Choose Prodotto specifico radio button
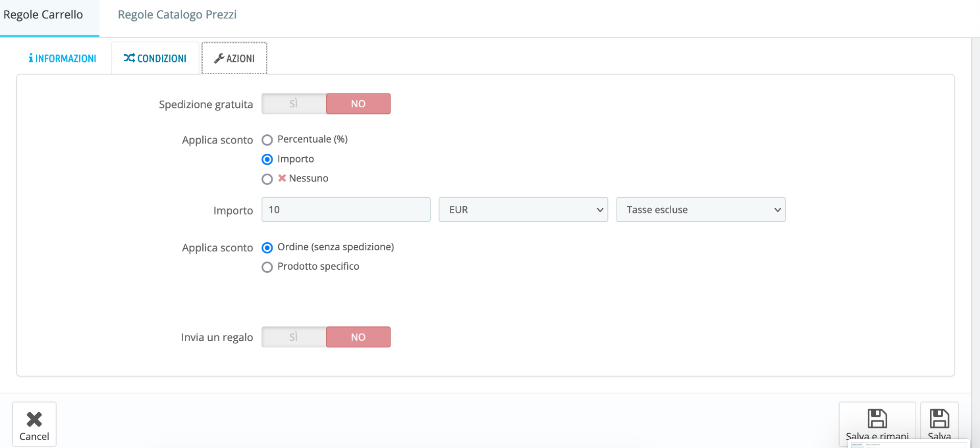 pos(267,267)
